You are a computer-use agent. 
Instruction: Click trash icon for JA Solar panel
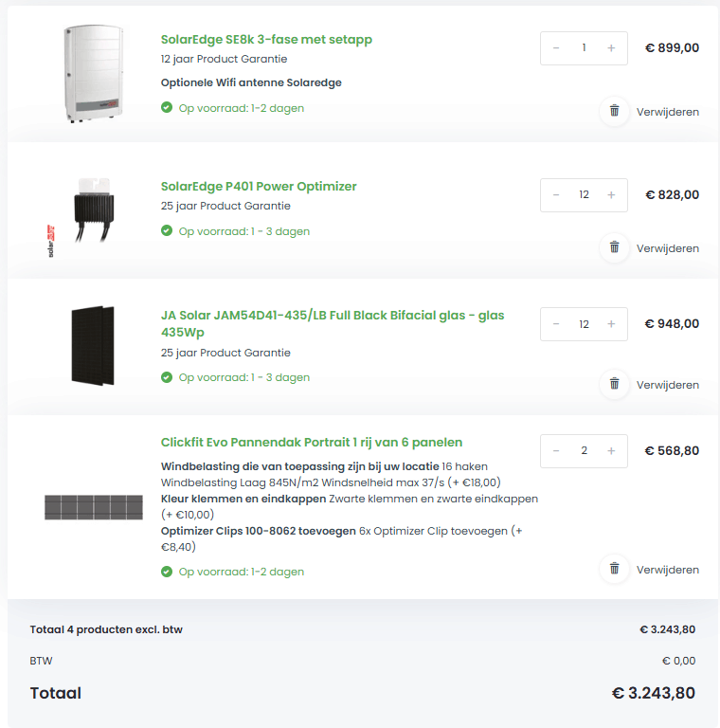[x=615, y=384]
